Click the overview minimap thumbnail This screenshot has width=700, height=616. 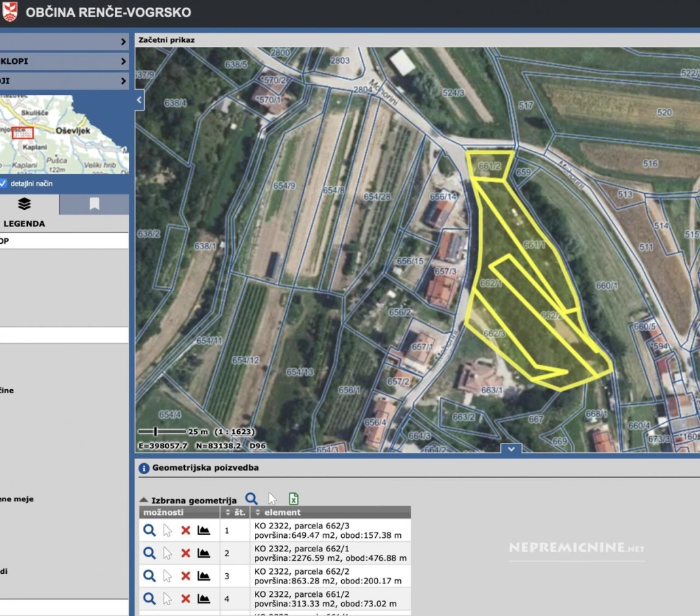65,134
